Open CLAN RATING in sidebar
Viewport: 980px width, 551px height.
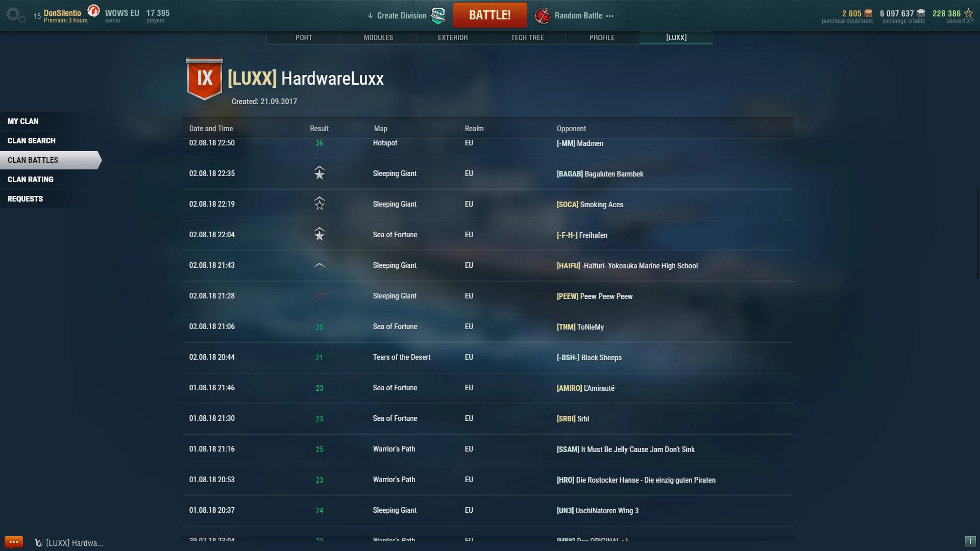pos(31,180)
